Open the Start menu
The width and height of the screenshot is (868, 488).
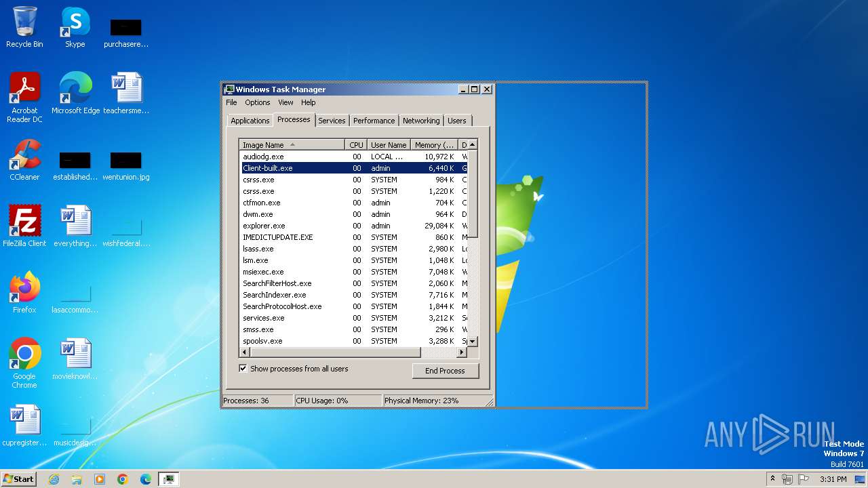(19, 479)
